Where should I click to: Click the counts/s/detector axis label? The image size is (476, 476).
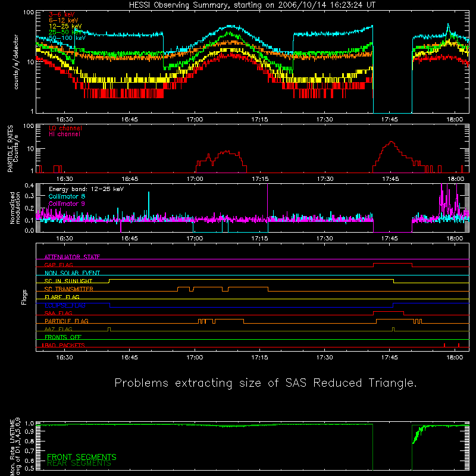(x=16, y=62)
